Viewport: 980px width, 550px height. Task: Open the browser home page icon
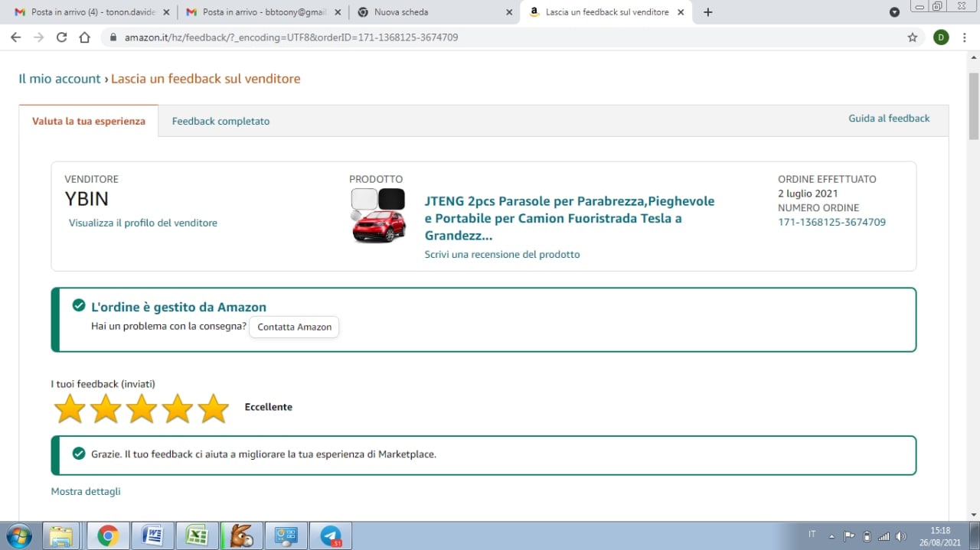coord(85,37)
